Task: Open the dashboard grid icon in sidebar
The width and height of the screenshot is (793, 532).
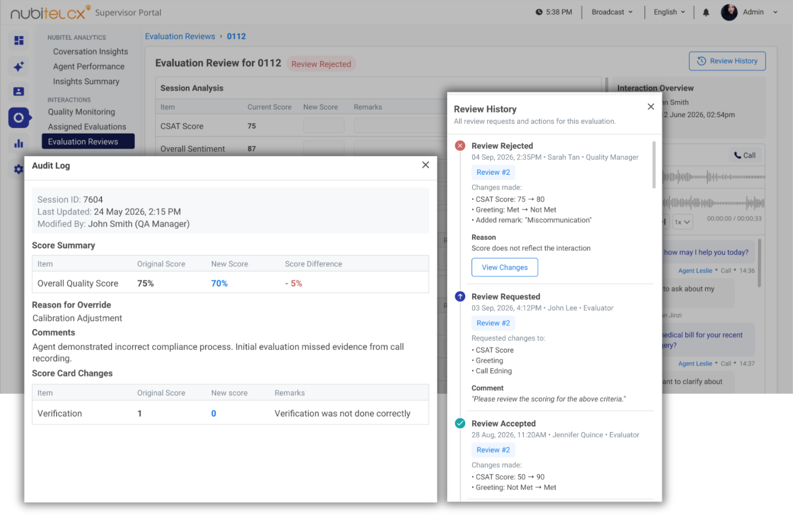Action: 19,41
